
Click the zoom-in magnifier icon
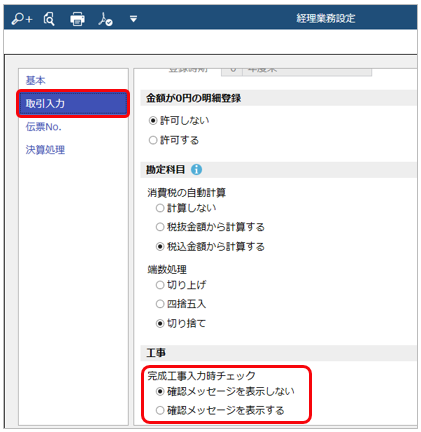[x=22, y=19]
